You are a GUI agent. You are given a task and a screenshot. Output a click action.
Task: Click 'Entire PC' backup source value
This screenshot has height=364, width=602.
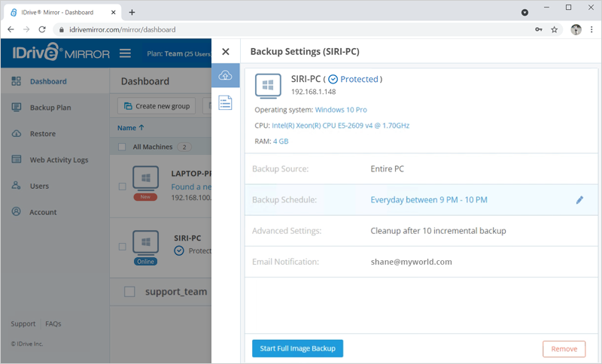[x=387, y=168]
